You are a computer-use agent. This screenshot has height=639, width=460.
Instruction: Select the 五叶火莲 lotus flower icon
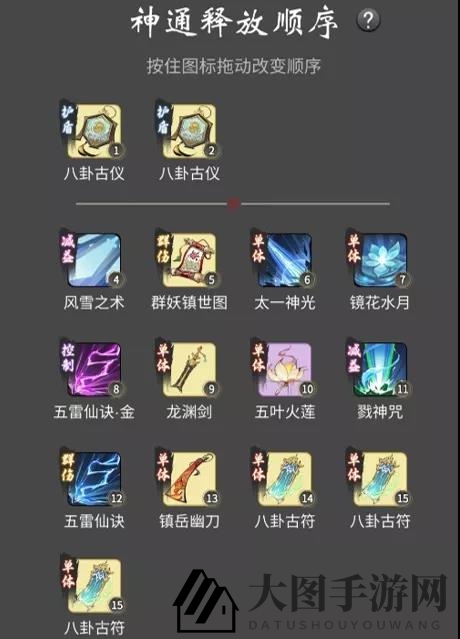(284, 370)
